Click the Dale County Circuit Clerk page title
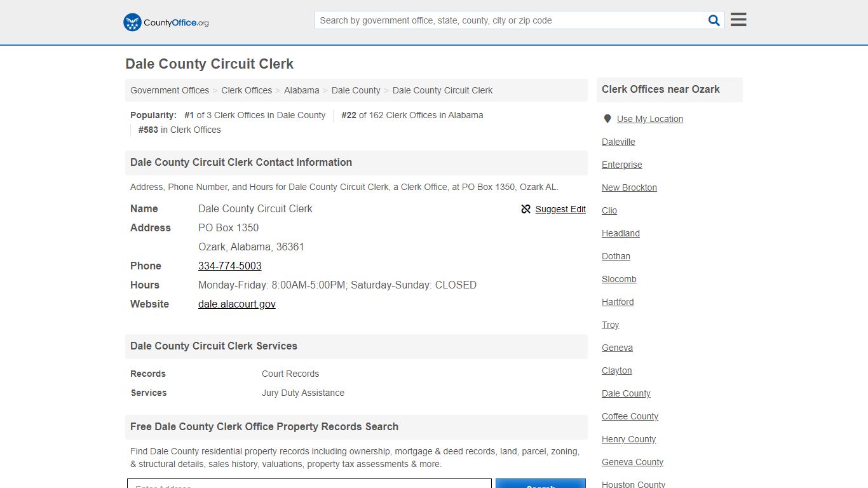The width and height of the screenshot is (868, 488). [209, 64]
